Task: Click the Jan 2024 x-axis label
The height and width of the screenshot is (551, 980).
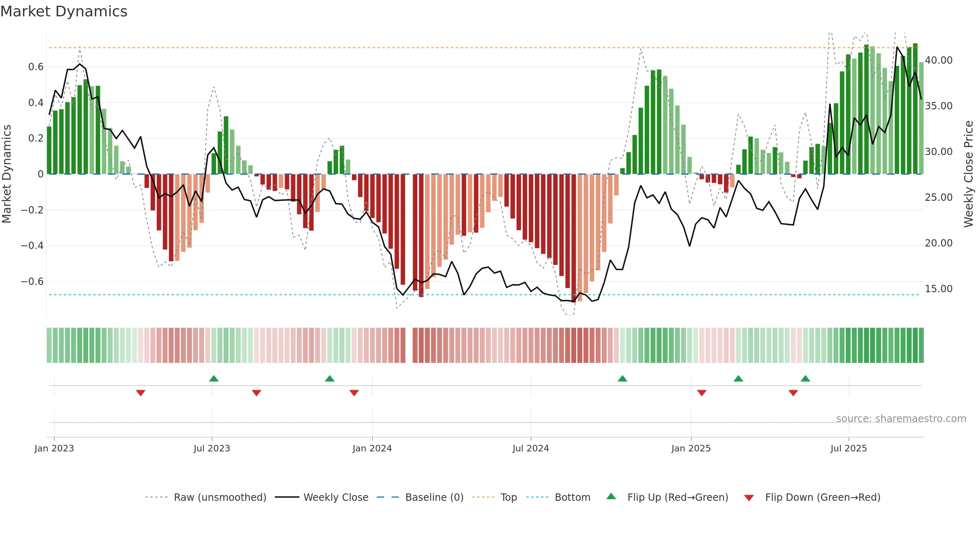Action: tap(372, 448)
